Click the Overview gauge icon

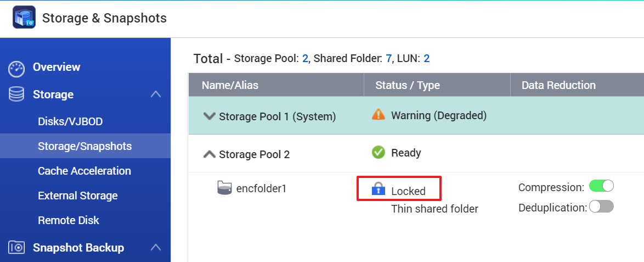(x=16, y=68)
